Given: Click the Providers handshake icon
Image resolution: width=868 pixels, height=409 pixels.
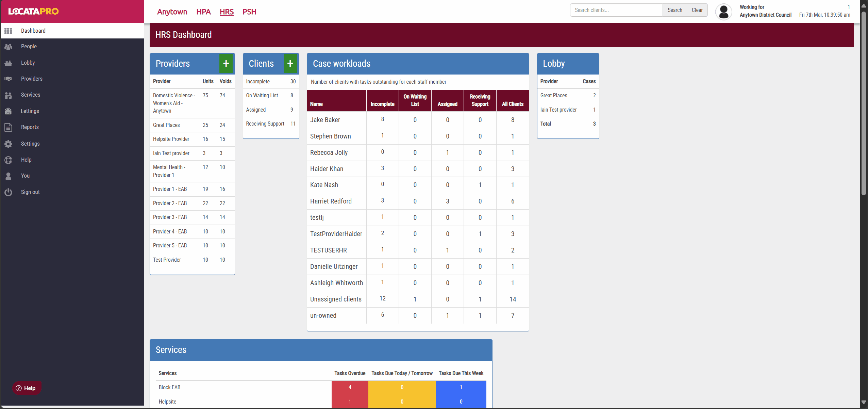Looking at the screenshot, I should click(8, 79).
